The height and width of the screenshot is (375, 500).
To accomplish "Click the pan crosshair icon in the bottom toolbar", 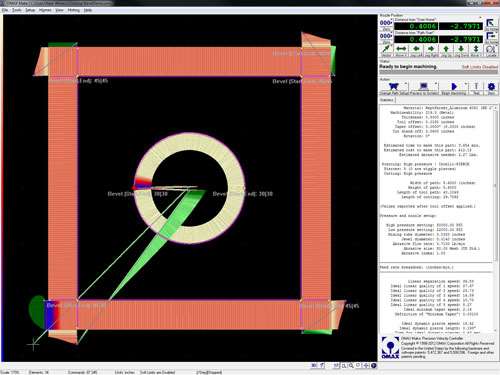I will [366, 366].
